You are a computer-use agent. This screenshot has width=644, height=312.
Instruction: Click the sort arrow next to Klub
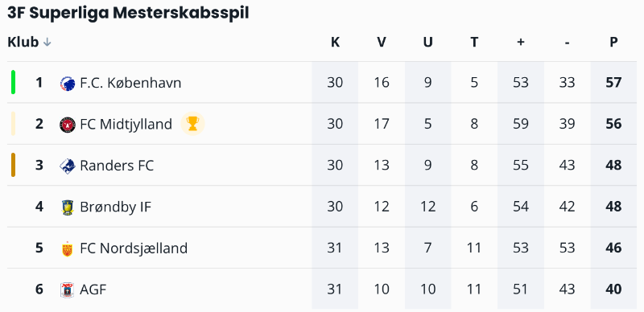point(47,43)
